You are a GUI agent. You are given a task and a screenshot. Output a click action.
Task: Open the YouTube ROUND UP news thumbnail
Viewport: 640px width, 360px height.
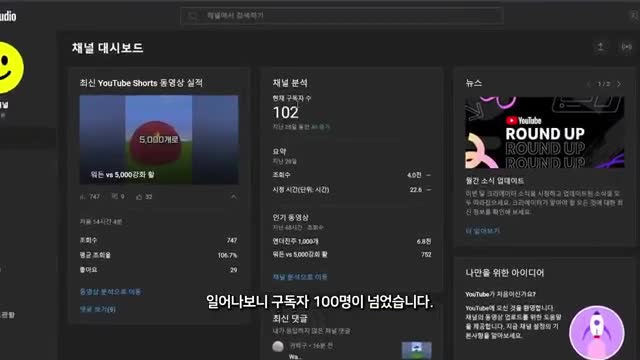544,132
